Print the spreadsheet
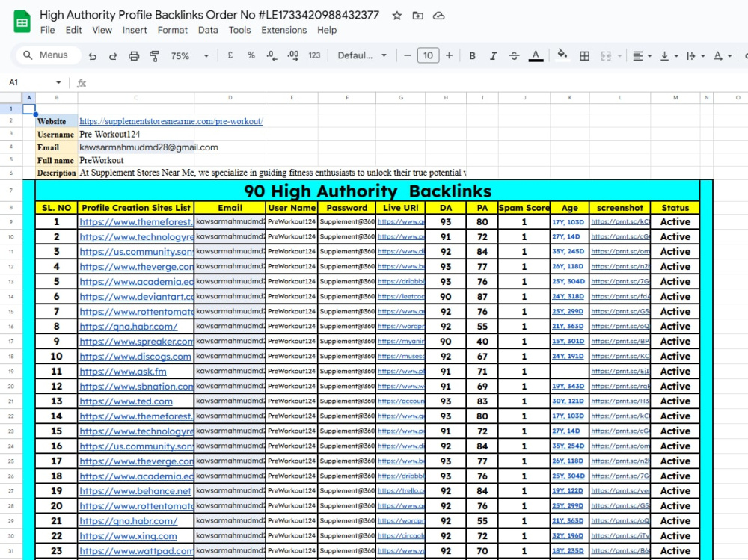This screenshot has width=748, height=560. coord(134,56)
